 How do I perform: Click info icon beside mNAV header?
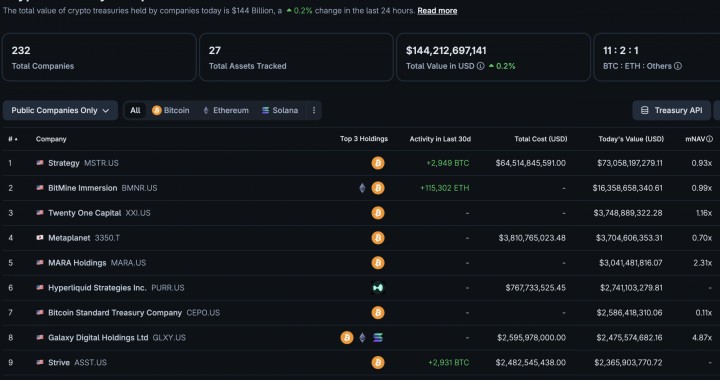(709, 139)
